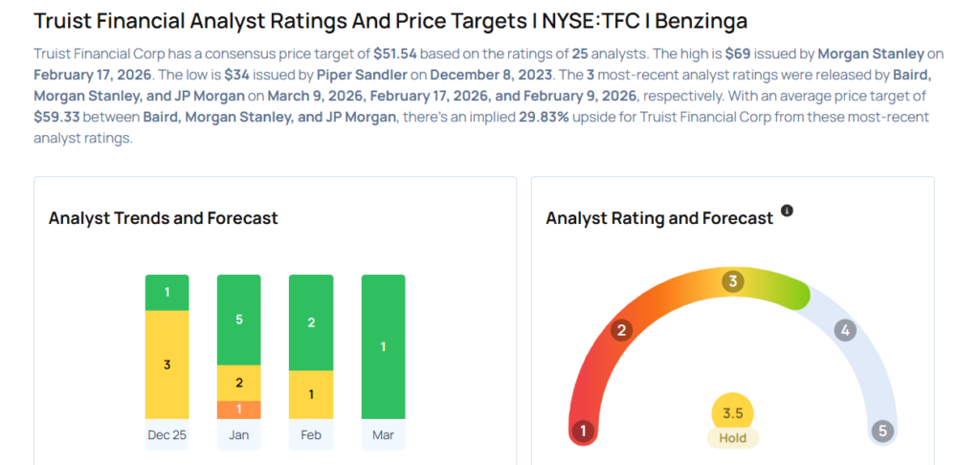Click the yellow segment of February bar
Screen dimensions: 980x465
click(311, 394)
